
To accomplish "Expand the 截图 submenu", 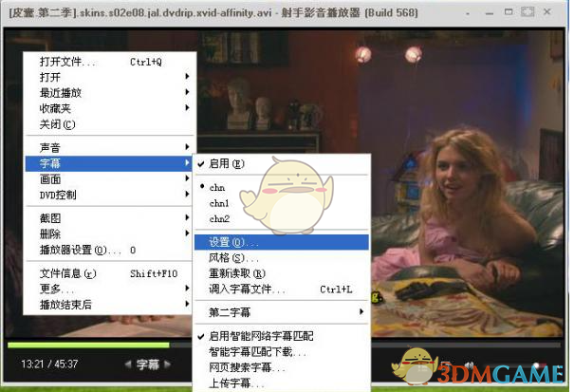I will pyautogui.click(x=109, y=218).
